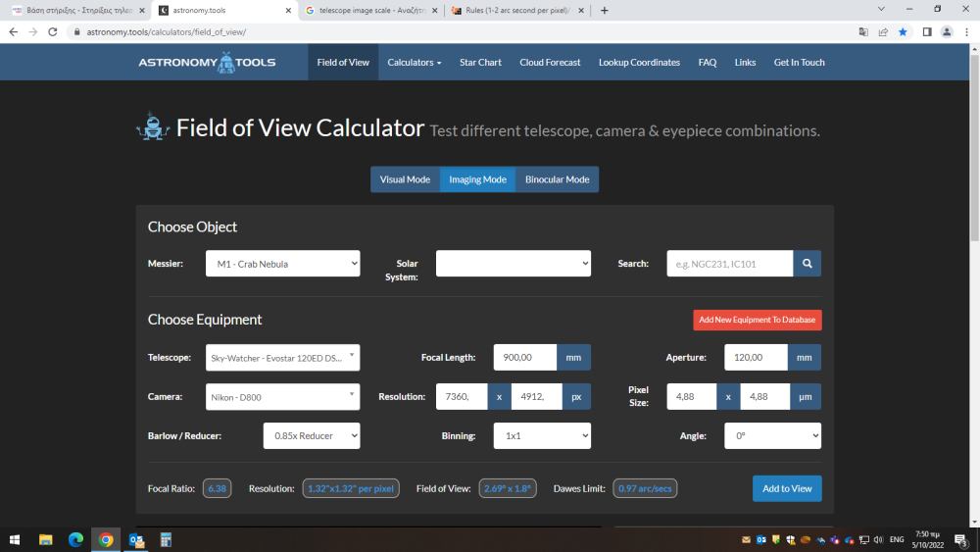Select Imaging Mode

point(477,179)
